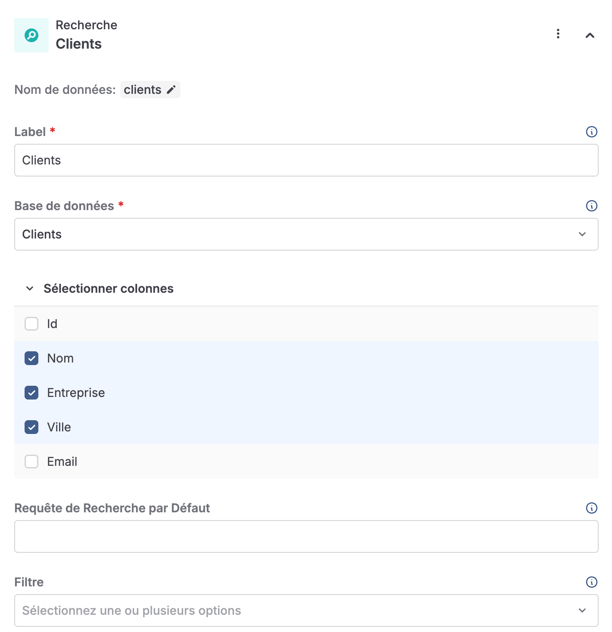
Task: Uncheck the Entreprise column checkbox
Action: coord(32,393)
